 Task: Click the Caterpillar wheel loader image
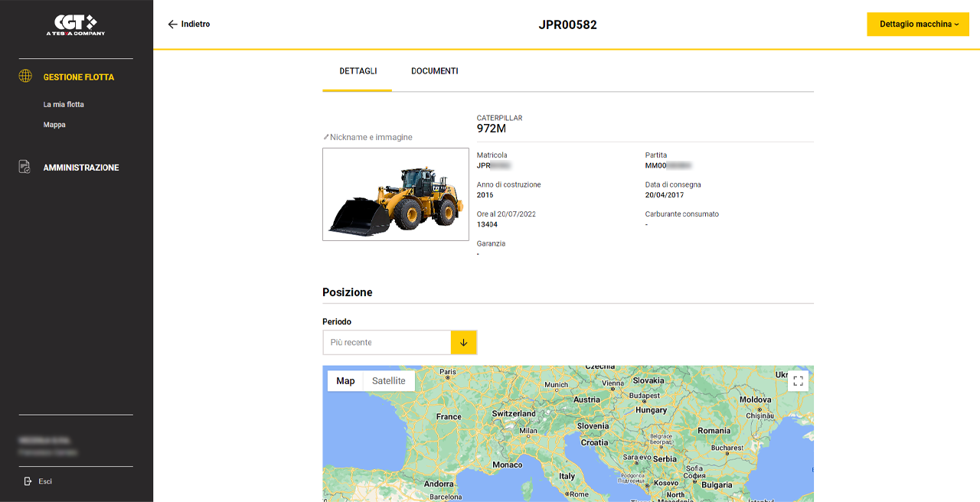(x=396, y=194)
